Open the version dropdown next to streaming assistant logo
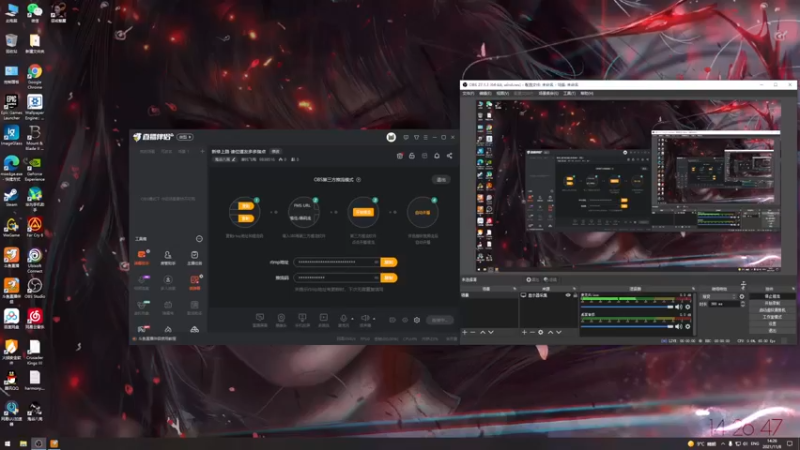 click(x=185, y=137)
